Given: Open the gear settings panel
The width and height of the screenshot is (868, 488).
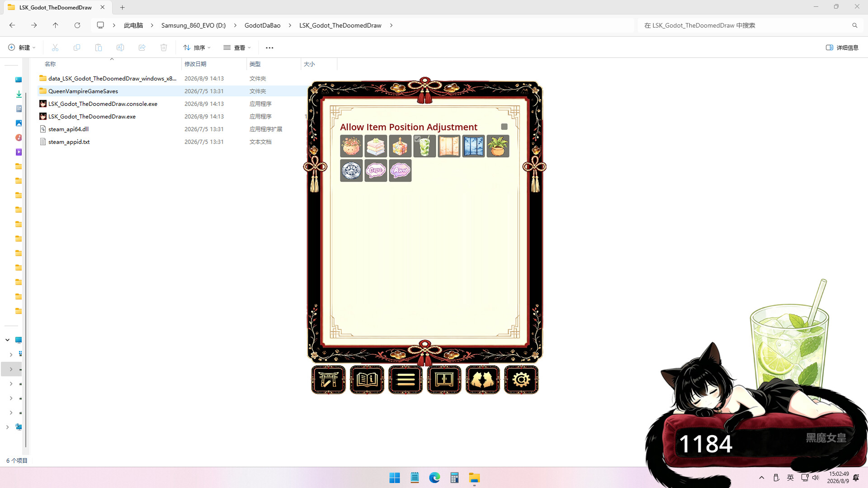Looking at the screenshot, I should tap(521, 380).
